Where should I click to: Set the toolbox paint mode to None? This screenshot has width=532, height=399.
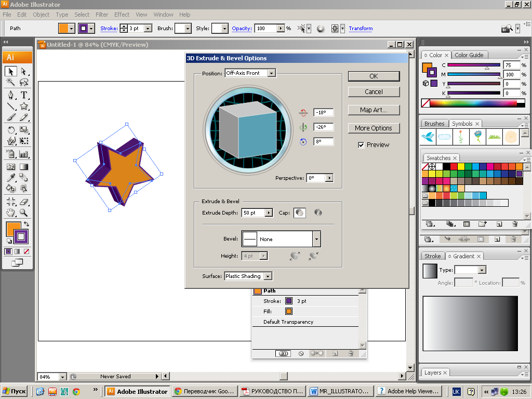tap(26, 251)
